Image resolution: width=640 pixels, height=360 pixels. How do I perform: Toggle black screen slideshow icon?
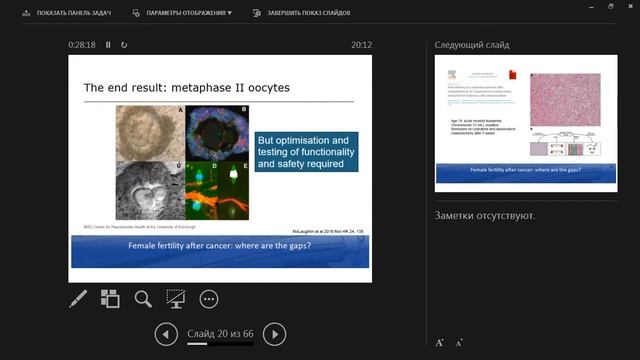(x=176, y=299)
